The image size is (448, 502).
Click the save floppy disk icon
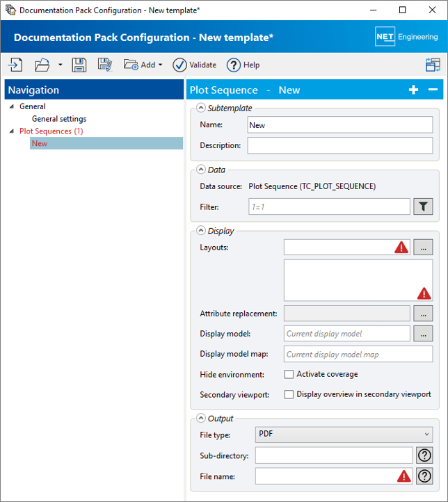pyautogui.click(x=79, y=65)
